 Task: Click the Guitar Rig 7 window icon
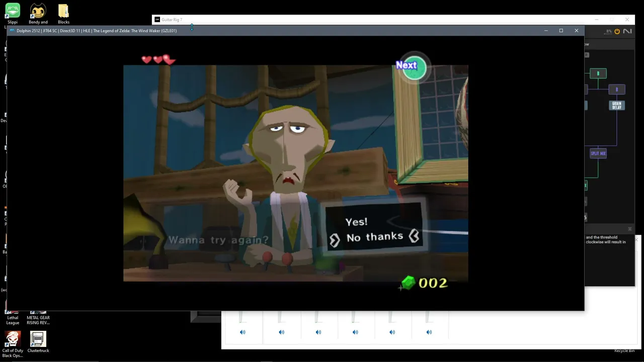point(157,20)
